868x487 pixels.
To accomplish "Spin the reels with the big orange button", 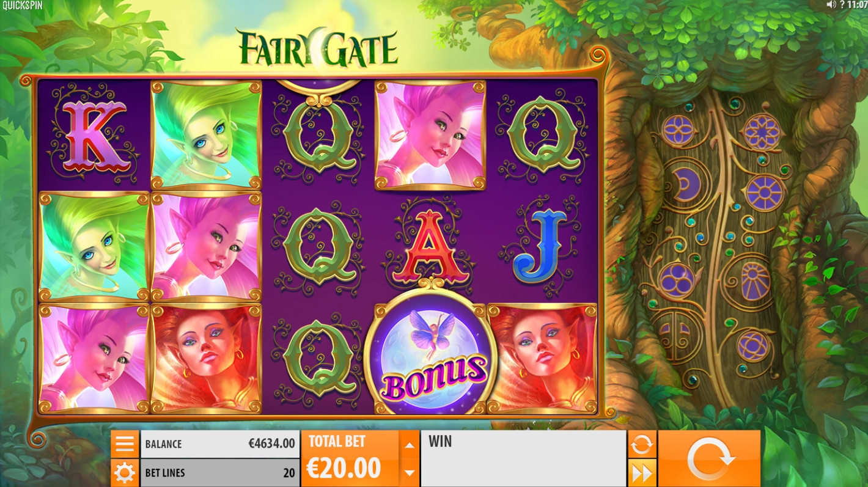I will [x=709, y=458].
